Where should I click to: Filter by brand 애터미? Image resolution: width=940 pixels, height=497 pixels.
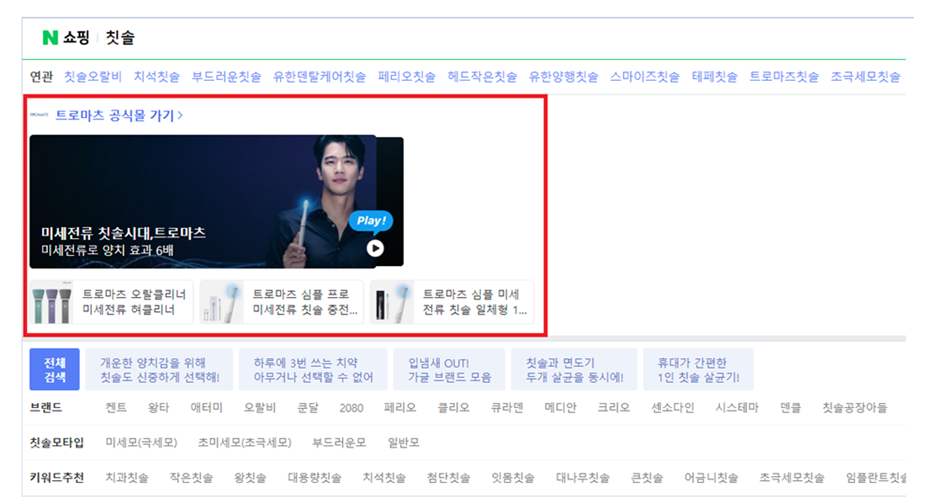tap(206, 408)
